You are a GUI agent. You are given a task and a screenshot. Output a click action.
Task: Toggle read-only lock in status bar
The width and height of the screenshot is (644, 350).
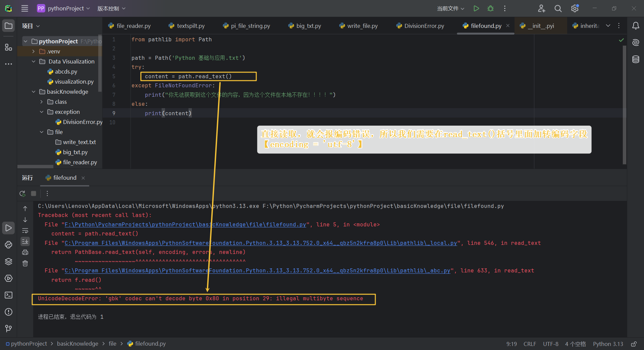634,344
